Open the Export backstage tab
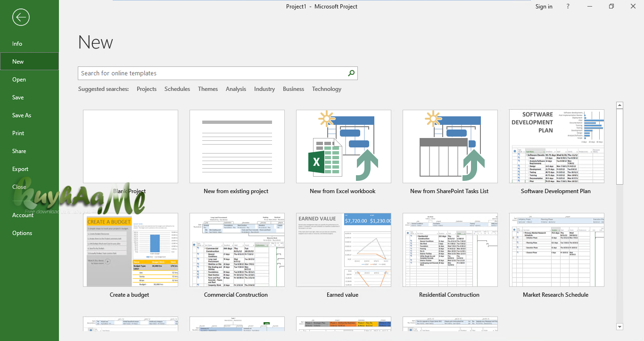 pos(29,169)
